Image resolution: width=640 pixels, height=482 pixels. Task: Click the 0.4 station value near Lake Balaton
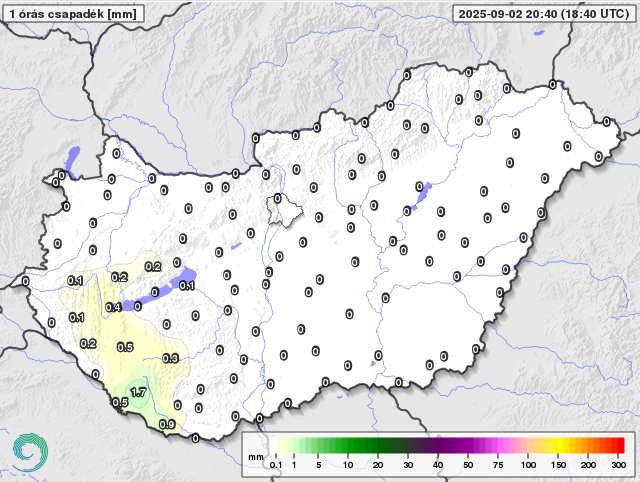tap(113, 307)
